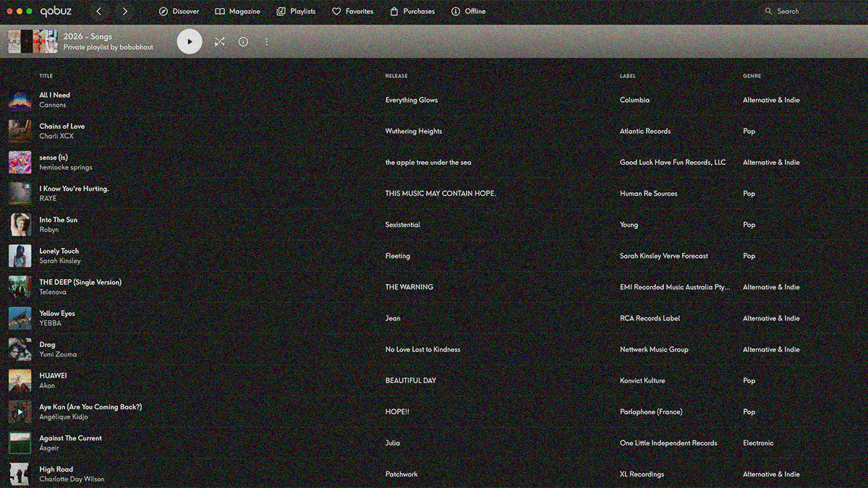Viewport: 868px width, 488px height.
Task: Open artist YEBBA
Action: 51,323
